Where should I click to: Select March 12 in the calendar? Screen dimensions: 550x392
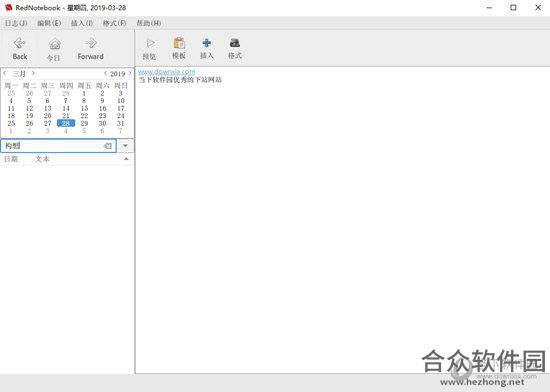click(x=29, y=108)
